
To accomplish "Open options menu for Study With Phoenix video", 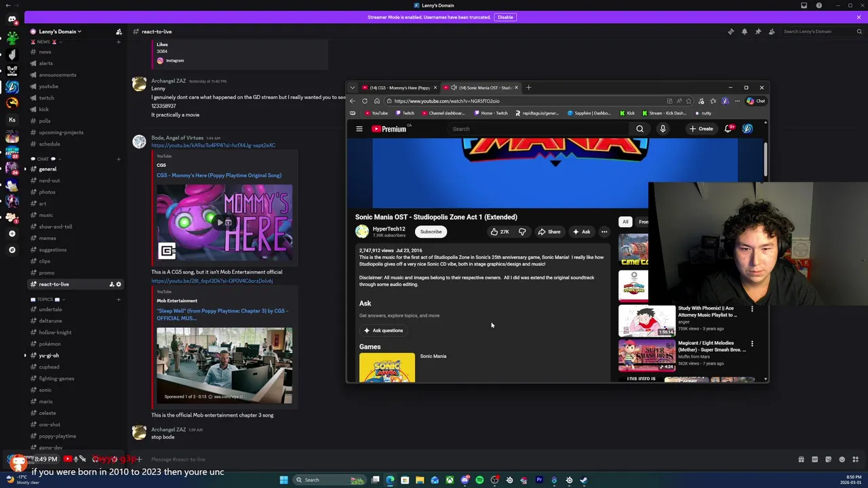I will click(x=752, y=309).
